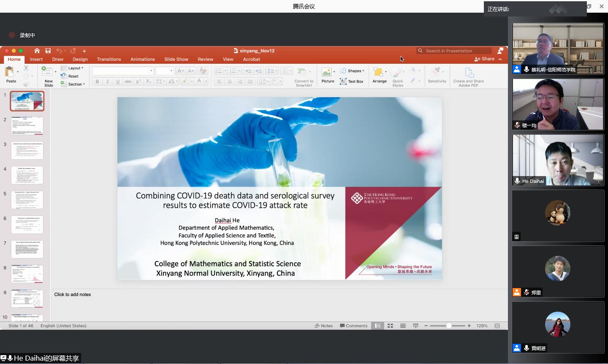Image resolution: width=608 pixels, height=364 pixels.
Task: Open the Shapes dropdown
Action: 353,71
